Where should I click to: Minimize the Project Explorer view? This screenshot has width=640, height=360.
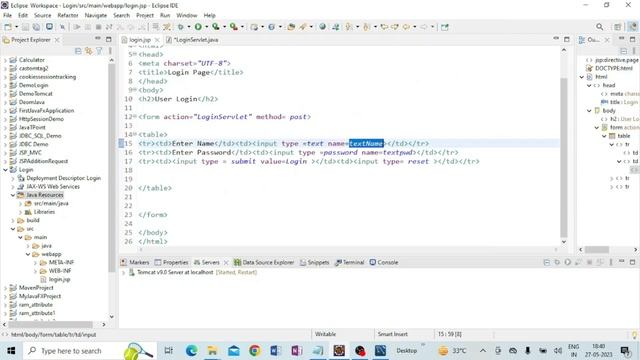coord(98,39)
